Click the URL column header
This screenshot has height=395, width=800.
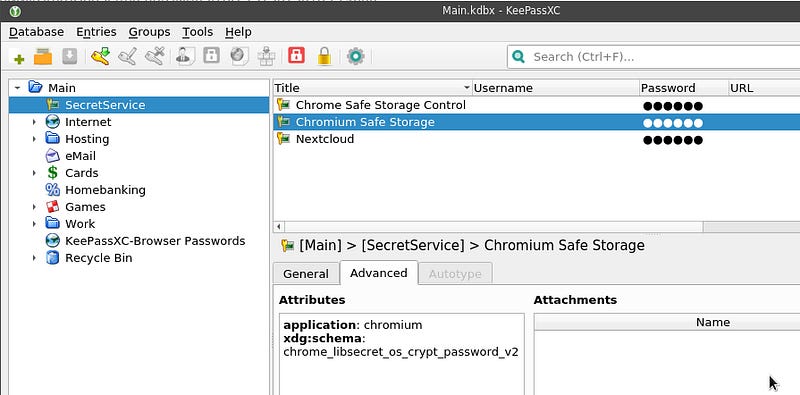(764, 88)
